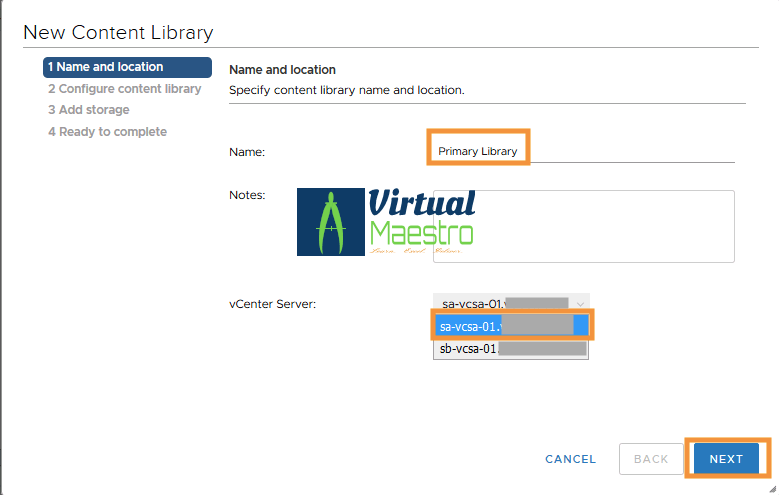Click the dropdown chevron in vCenter Server box
The width and height of the screenshot is (779, 495).
(579, 303)
